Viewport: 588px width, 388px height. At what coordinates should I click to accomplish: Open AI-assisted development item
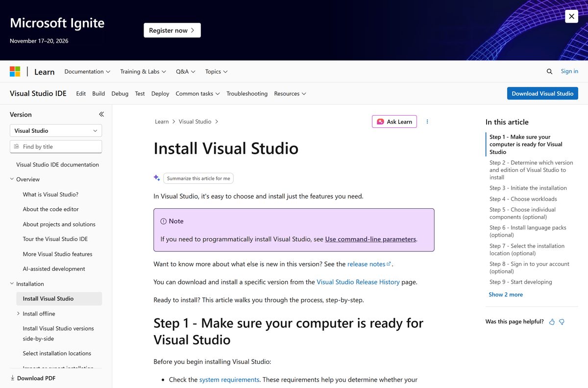[54, 269]
